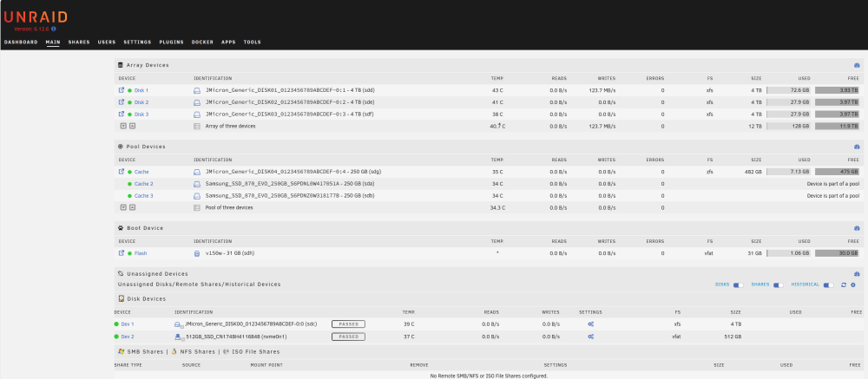Open the Cache 3 link
This screenshot has height=379, width=868.
tap(144, 196)
